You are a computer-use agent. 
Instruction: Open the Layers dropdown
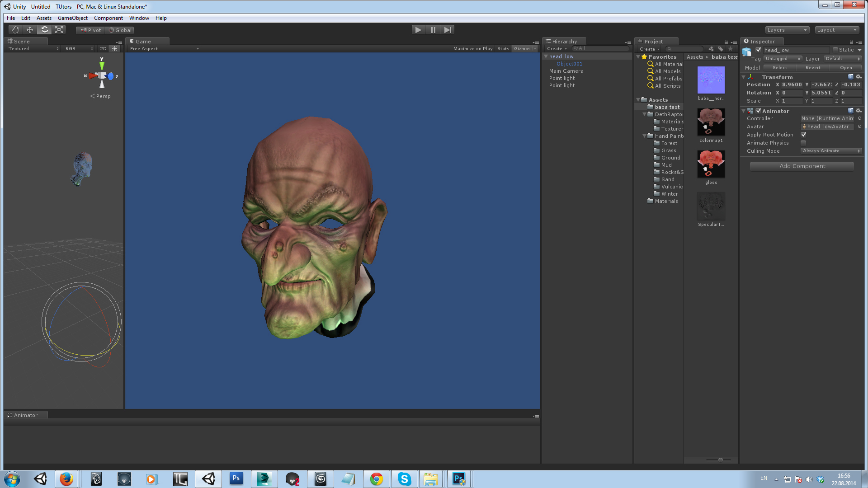coord(787,30)
